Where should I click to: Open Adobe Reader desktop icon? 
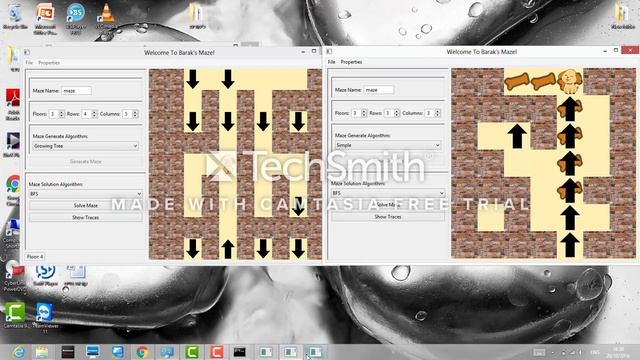pyautogui.click(x=13, y=104)
